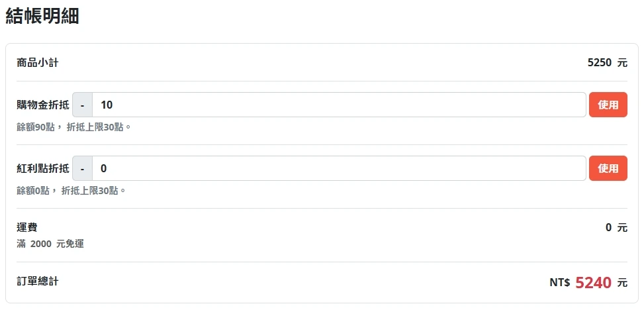The image size is (644, 310).
Task: Focus the 購物金折抵 input field showing 10
Action: (338, 105)
